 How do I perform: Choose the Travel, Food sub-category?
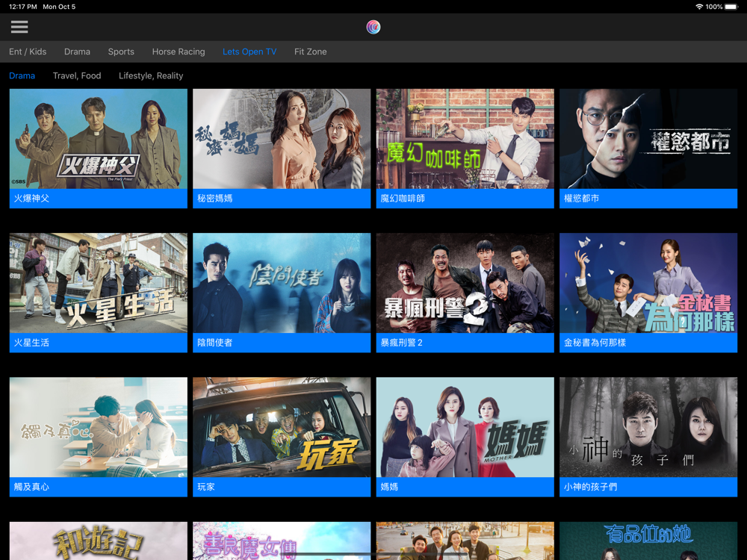coord(77,75)
